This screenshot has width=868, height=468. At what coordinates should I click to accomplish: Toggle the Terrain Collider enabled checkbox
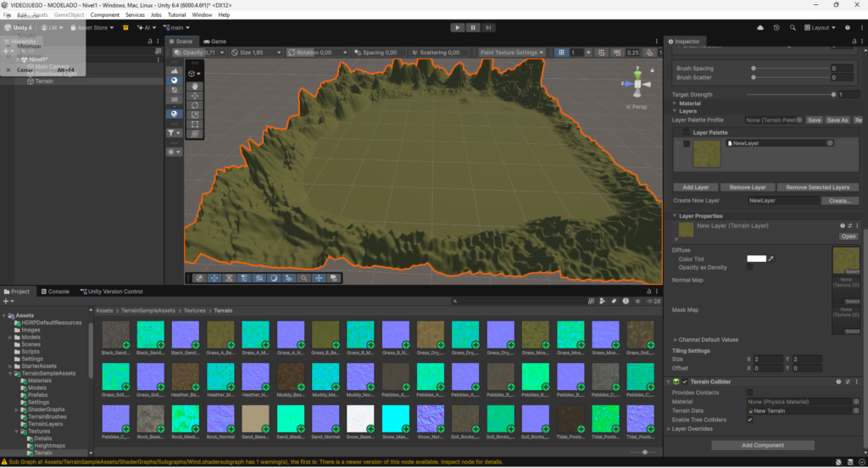[x=685, y=382]
